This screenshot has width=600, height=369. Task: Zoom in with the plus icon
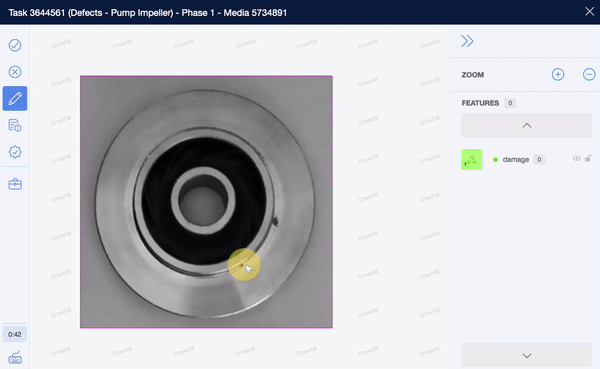[x=558, y=74]
